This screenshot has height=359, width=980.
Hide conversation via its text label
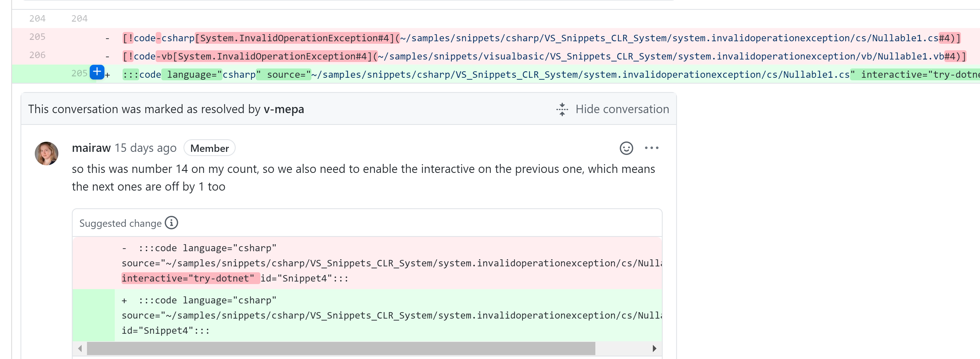[622, 109]
